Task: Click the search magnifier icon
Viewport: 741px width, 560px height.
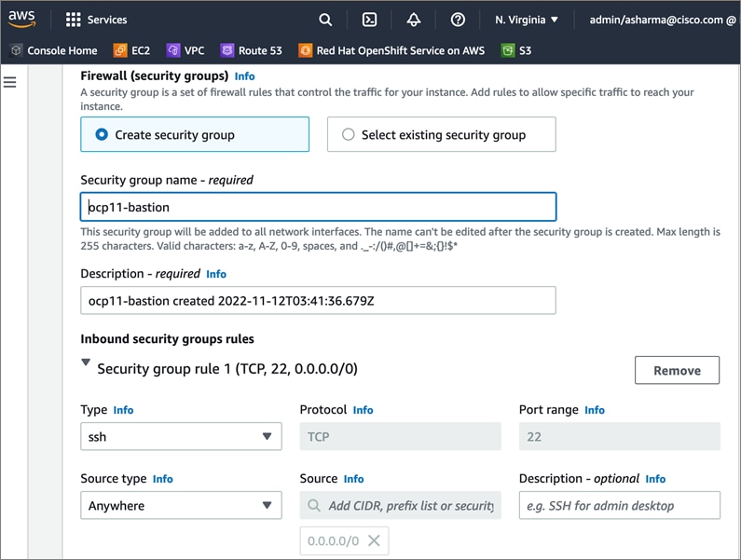Action: 325,20
